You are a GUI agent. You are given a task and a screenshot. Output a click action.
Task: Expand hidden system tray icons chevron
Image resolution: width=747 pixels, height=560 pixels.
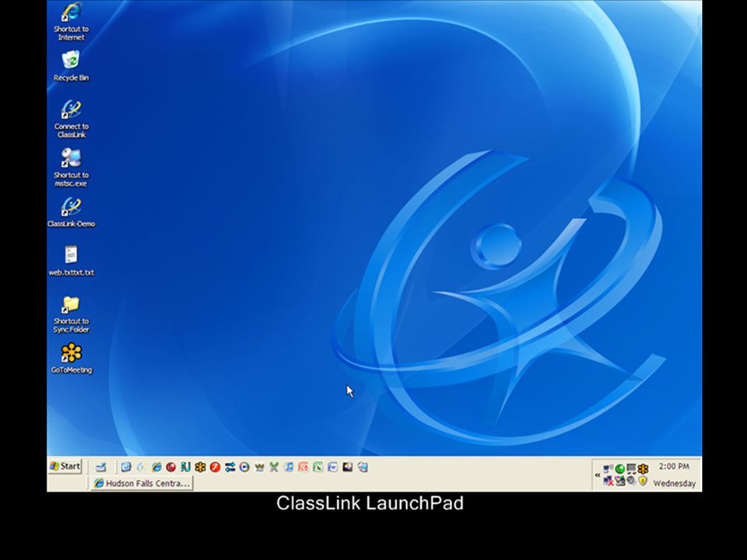[598, 474]
